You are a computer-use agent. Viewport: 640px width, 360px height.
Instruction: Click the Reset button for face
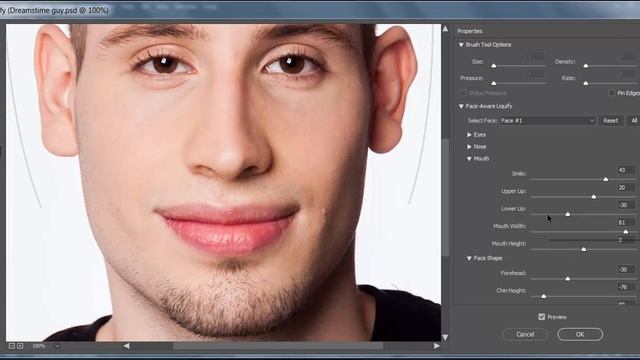(611, 120)
